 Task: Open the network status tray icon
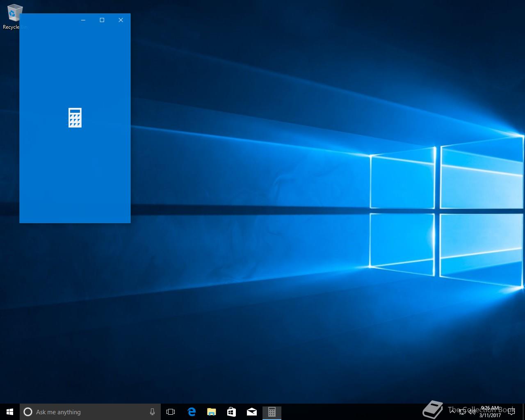(462, 412)
